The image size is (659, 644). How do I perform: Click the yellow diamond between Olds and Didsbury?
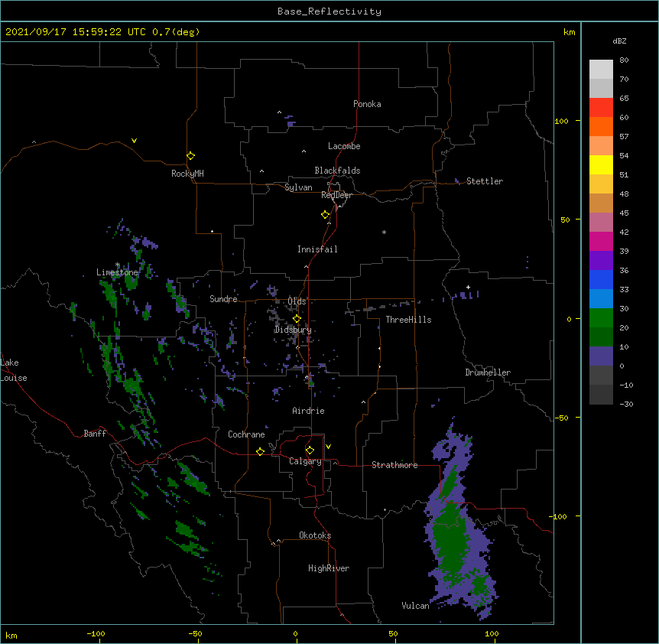pos(297,319)
